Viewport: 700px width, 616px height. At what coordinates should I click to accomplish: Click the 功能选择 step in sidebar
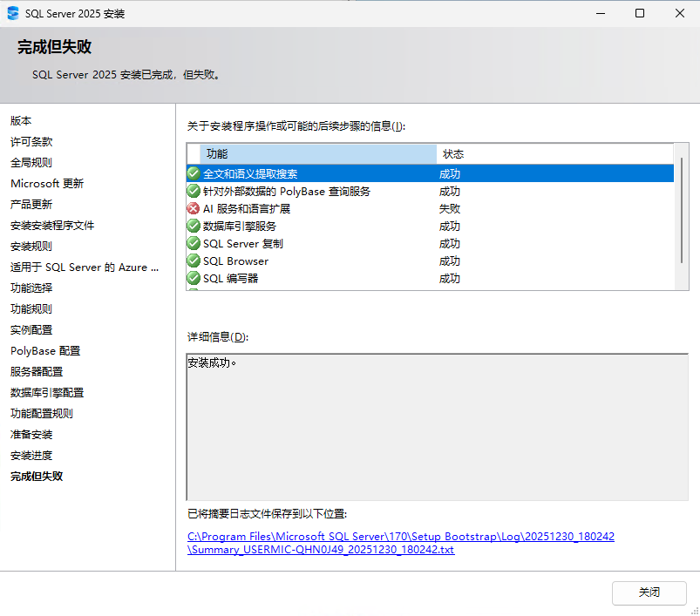click(x=31, y=288)
